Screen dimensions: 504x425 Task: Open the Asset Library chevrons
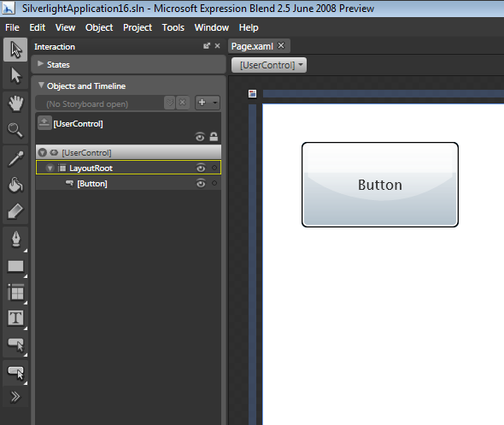pyautogui.click(x=15, y=397)
